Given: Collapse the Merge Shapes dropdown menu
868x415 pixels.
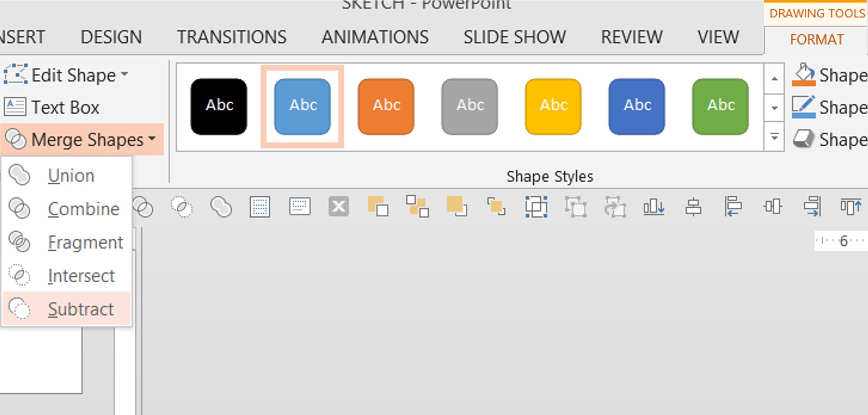Looking at the screenshot, I should click(x=82, y=140).
